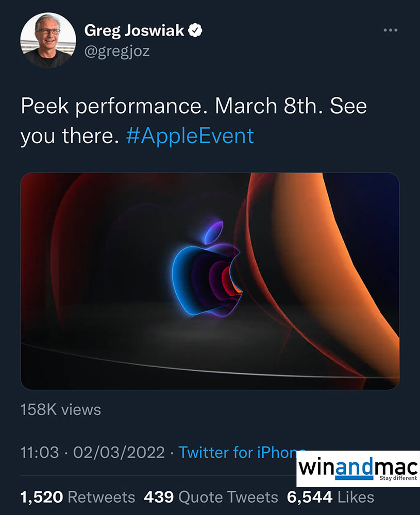This screenshot has width=420, height=515.
Task: Open the three-dot more options menu
Action: pos(391,31)
